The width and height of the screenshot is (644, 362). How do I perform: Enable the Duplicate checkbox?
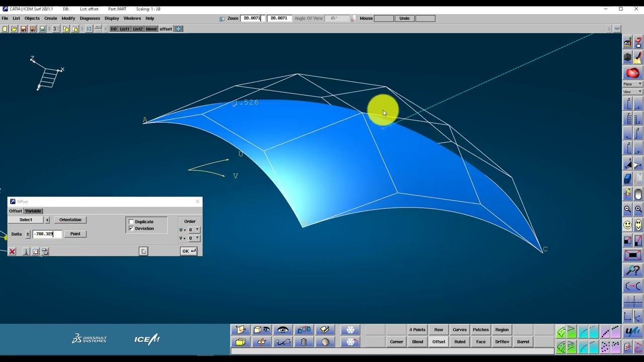(131, 222)
